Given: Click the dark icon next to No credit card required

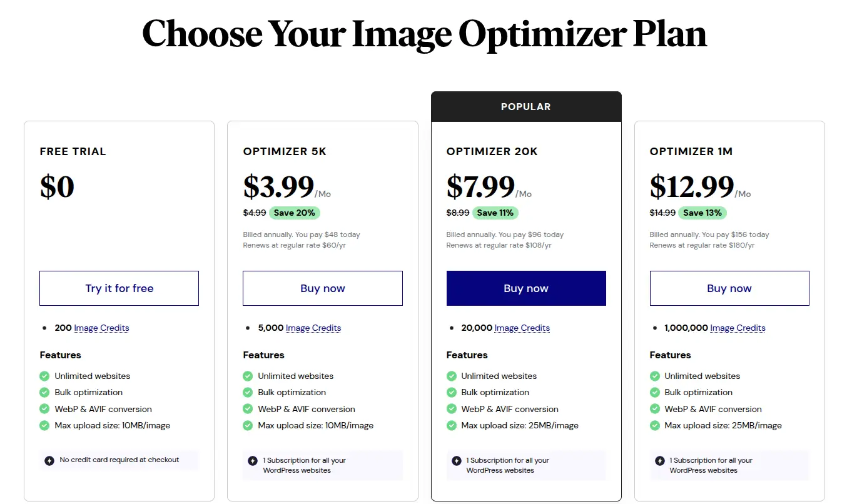Looking at the screenshot, I should point(49,460).
